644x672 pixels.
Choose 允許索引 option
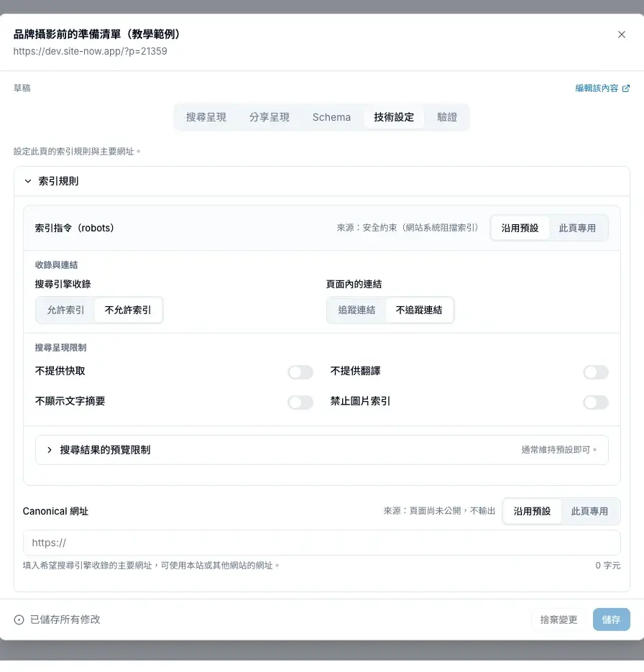[x=65, y=310]
